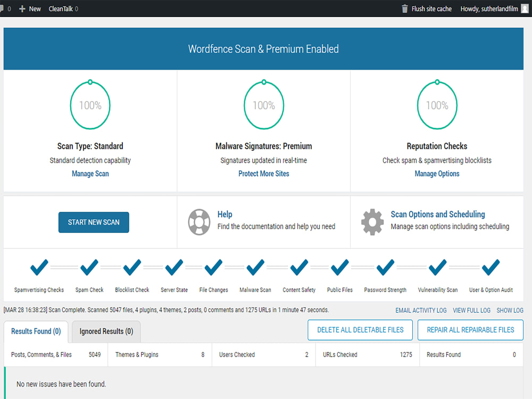Click Repair All Repairable Files button
532x399 pixels.
point(470,330)
